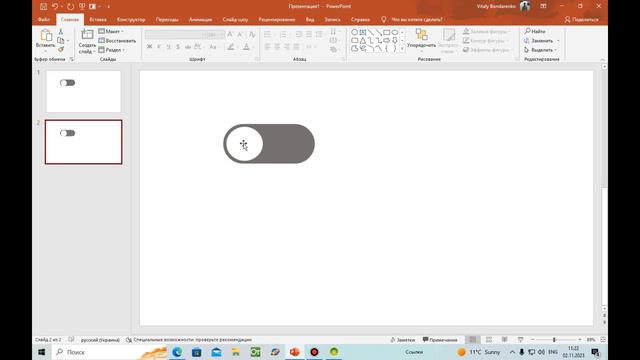The height and width of the screenshot is (360, 640).
Task: Open the Section (Раздел) dropdown
Action: [x=112, y=50]
